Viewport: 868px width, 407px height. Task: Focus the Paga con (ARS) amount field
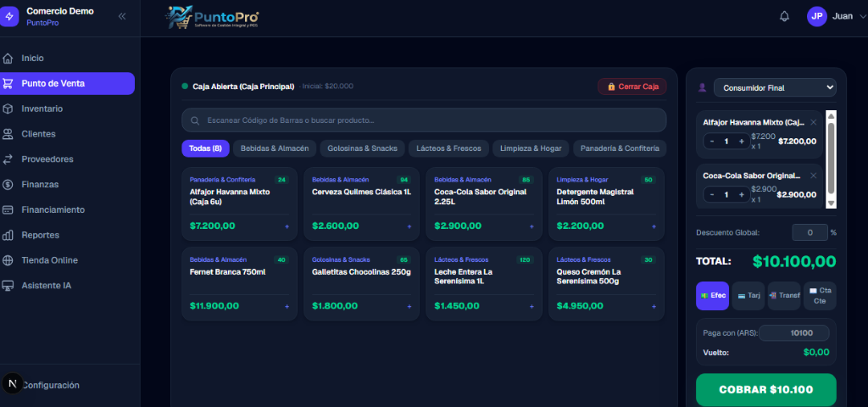tap(793, 332)
